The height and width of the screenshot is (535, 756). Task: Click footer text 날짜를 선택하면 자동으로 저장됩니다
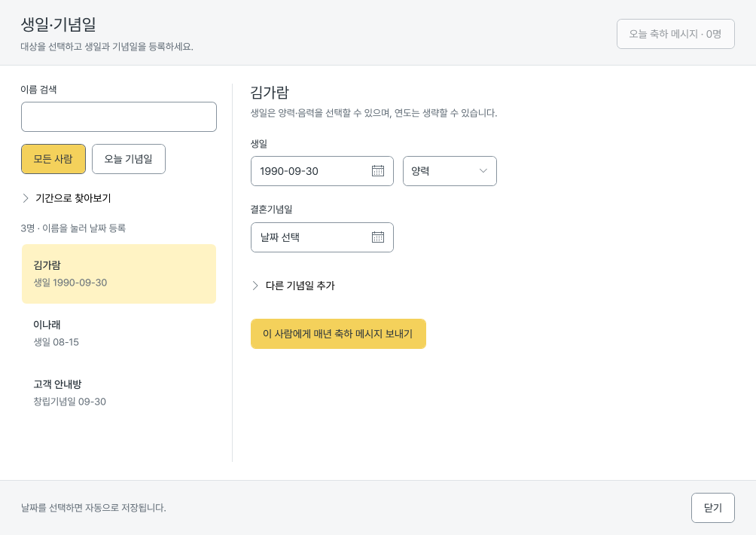[x=93, y=508]
